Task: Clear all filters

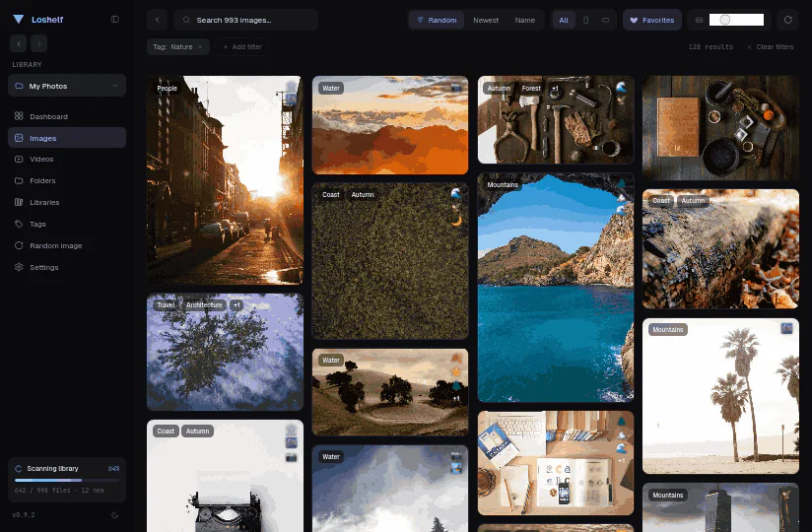Action: (770, 47)
